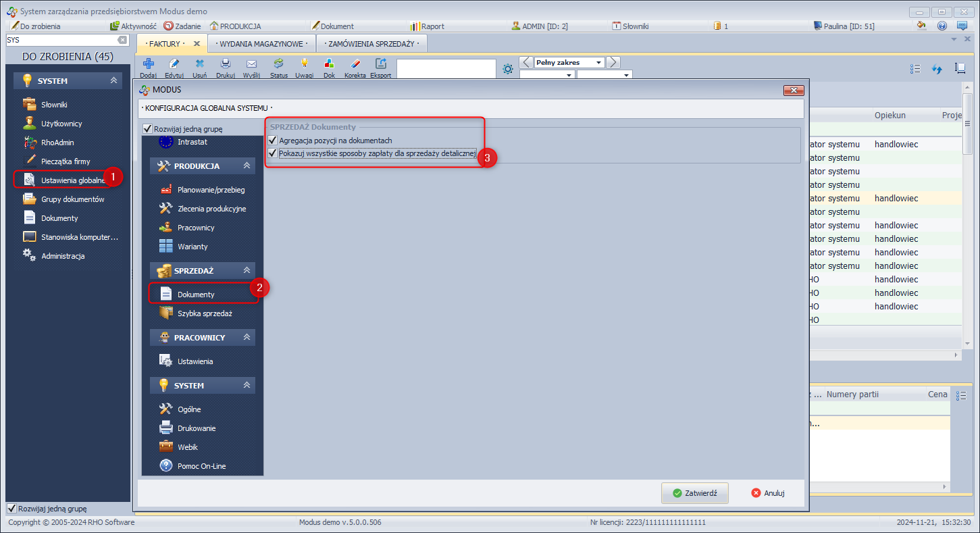Uncheck Agregacja pozycji na dokumentach

pos(273,141)
